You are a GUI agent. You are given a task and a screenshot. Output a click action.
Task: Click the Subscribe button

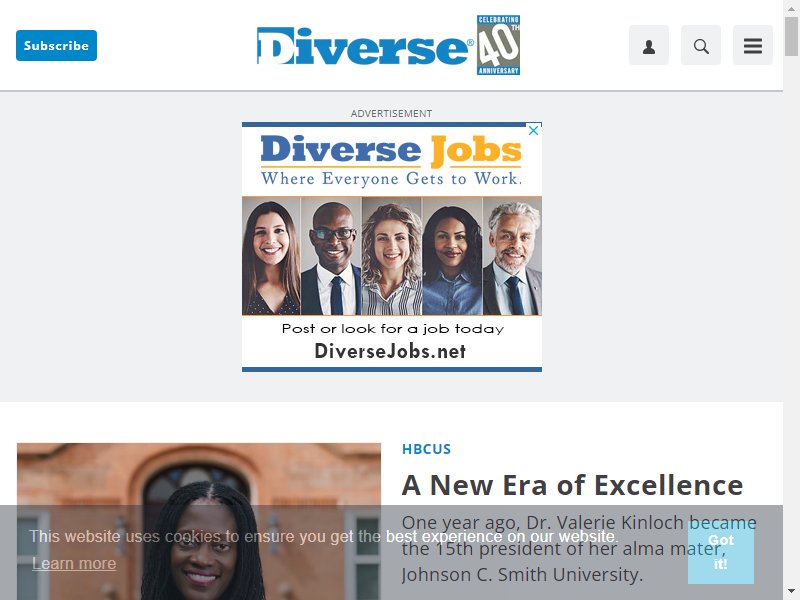pyautogui.click(x=57, y=45)
